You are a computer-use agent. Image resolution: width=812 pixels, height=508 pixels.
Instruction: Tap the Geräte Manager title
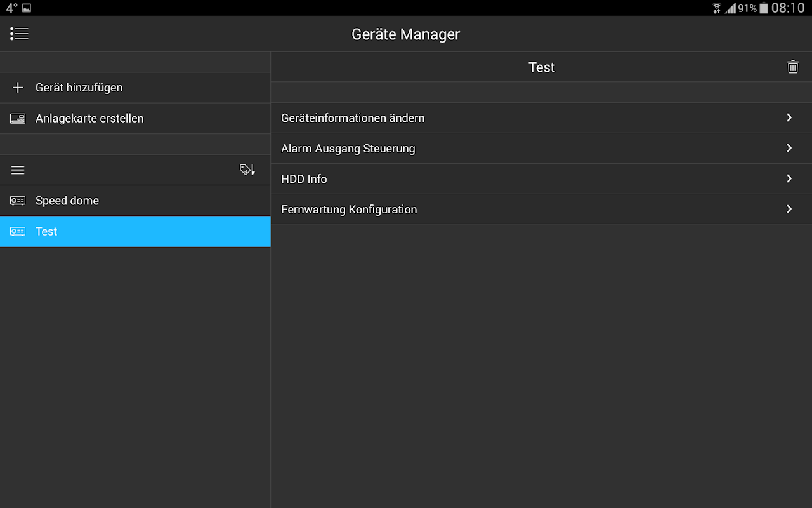(405, 34)
